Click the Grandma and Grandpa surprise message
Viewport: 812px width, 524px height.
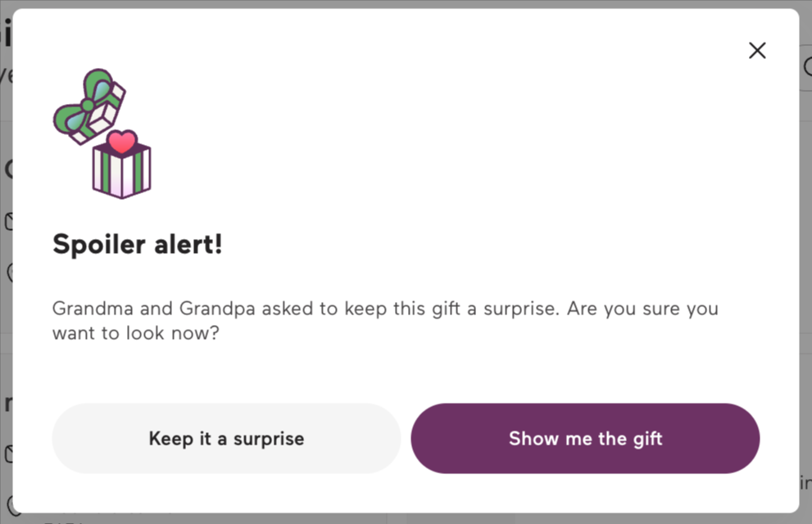pos(385,321)
